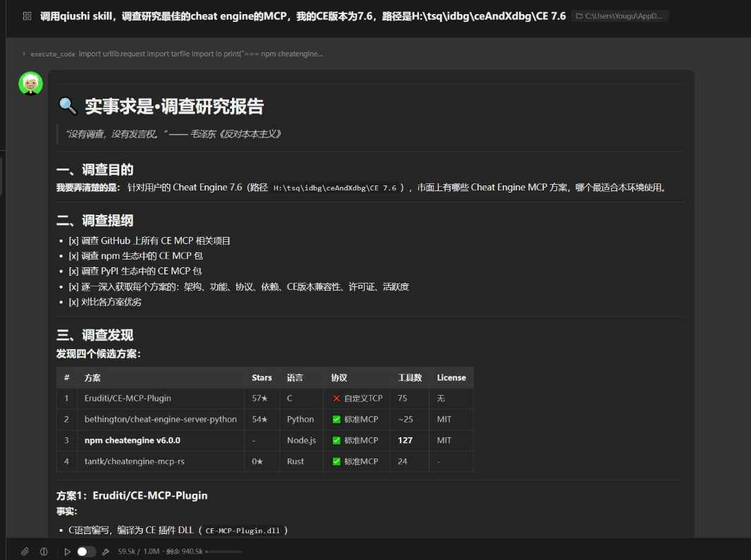Open the wrench tools icon

[x=106, y=552]
